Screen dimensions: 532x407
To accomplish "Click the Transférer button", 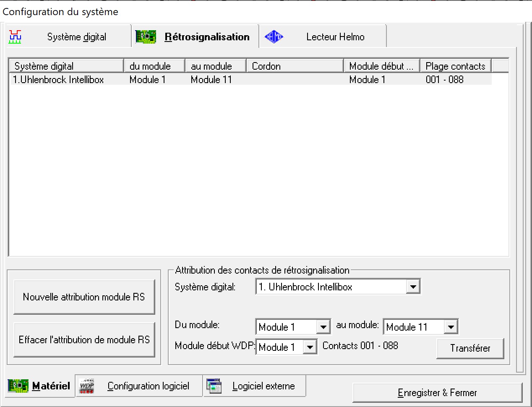I will click(470, 348).
